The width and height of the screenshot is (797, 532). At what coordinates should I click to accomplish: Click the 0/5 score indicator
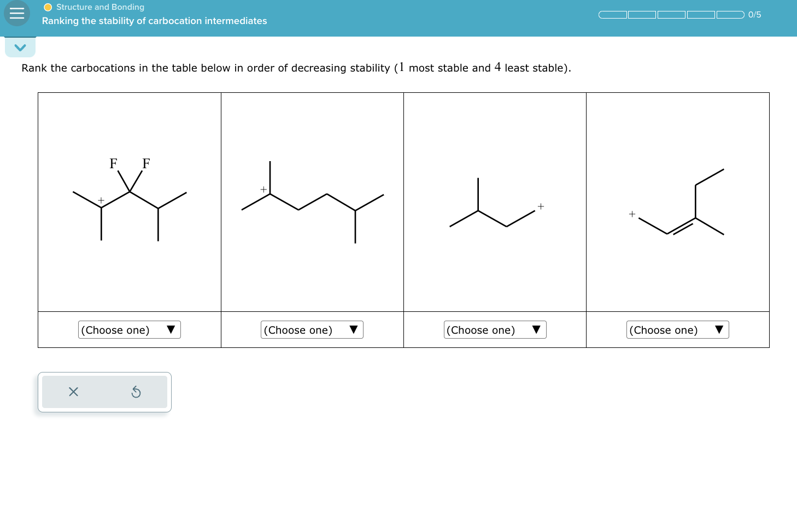(755, 15)
